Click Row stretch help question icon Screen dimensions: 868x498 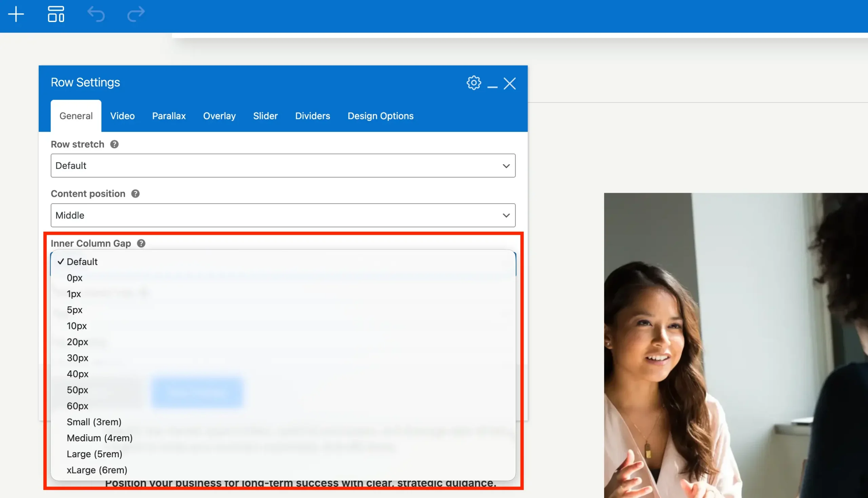tap(114, 144)
